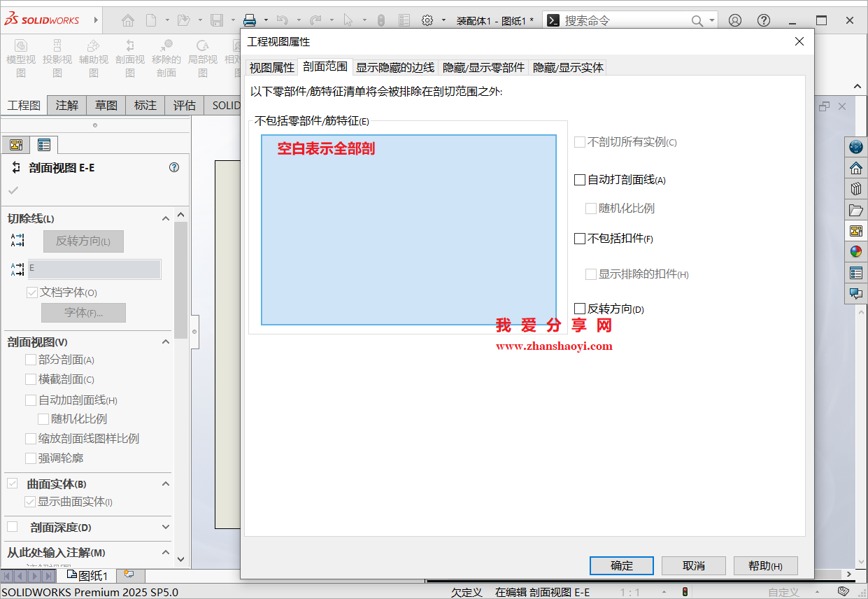Toggle the 横截剖面 checkbox
868x599 pixels.
click(31, 379)
